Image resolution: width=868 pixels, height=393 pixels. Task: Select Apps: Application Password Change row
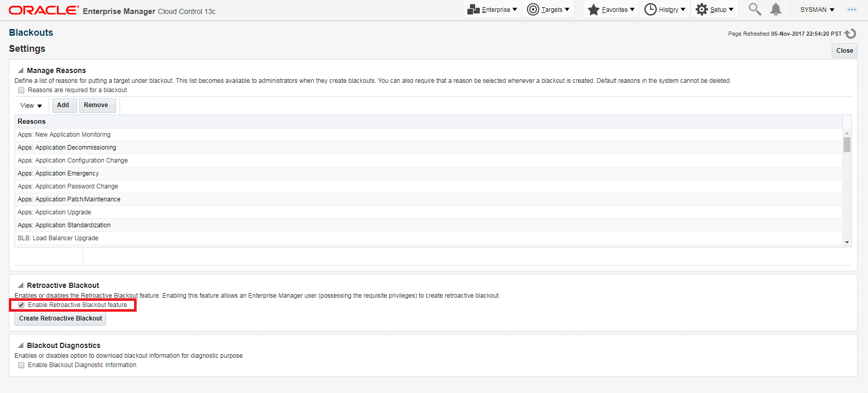429,186
